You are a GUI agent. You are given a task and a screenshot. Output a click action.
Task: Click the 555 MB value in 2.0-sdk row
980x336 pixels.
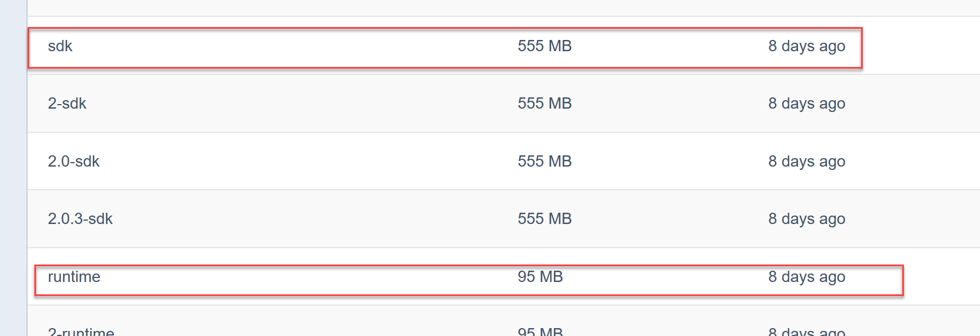[544, 162]
